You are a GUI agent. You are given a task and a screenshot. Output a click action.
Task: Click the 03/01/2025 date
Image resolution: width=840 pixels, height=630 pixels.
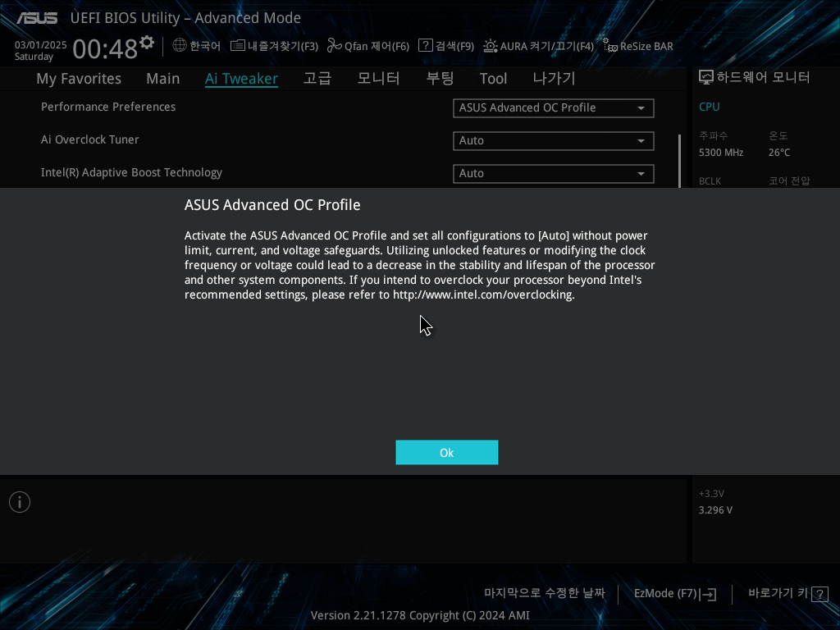click(x=41, y=45)
